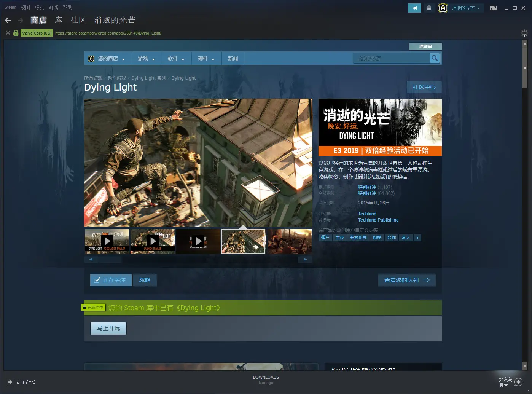Switch to the 库 library tab
Viewport: 532px width, 394px height.
click(58, 20)
